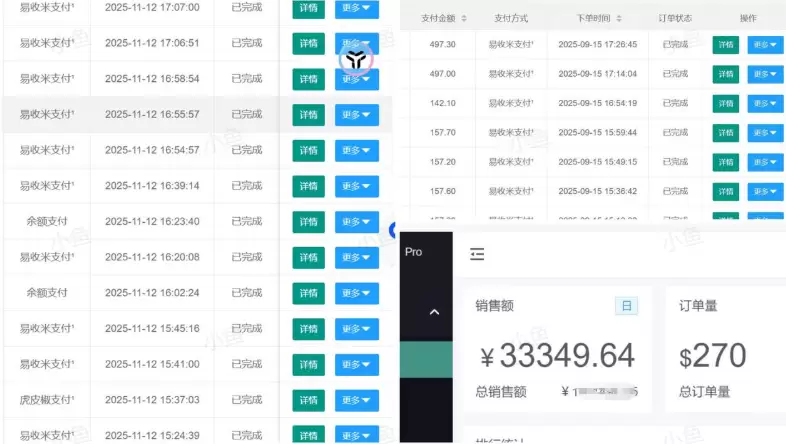The width and height of the screenshot is (786, 444).
Task: Select the green highlighted sidebar menu item
Action: tap(426, 359)
